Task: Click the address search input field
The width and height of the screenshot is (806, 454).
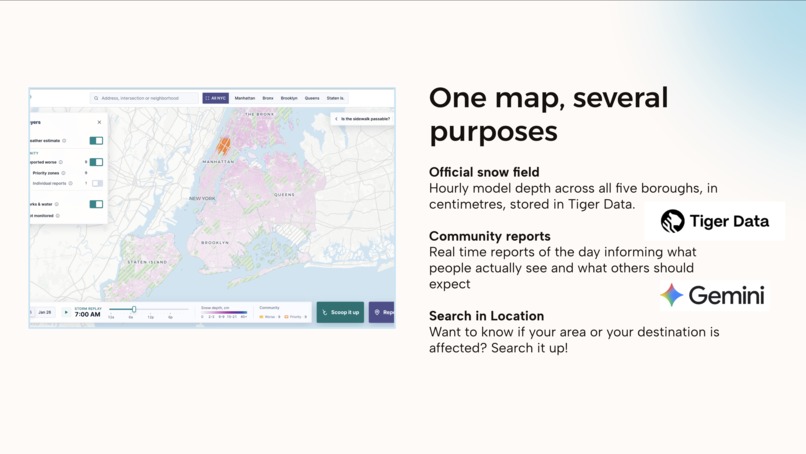Action: click(144, 98)
